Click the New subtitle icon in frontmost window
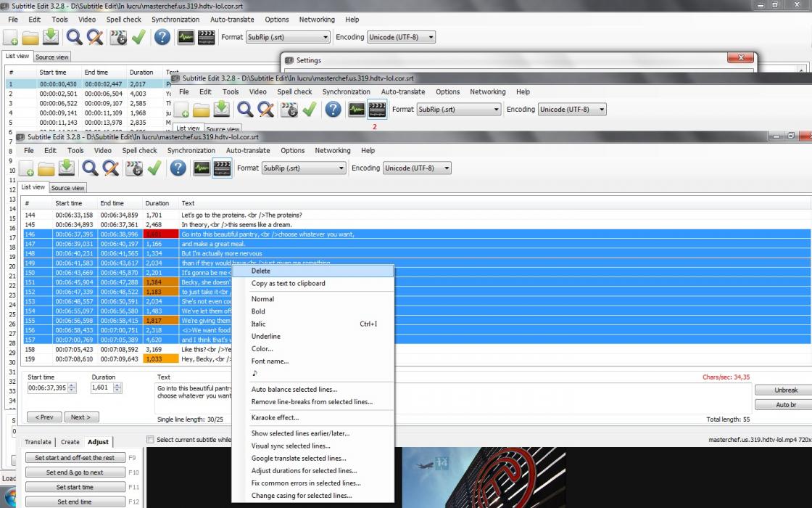This screenshot has height=508, width=812. (26, 168)
